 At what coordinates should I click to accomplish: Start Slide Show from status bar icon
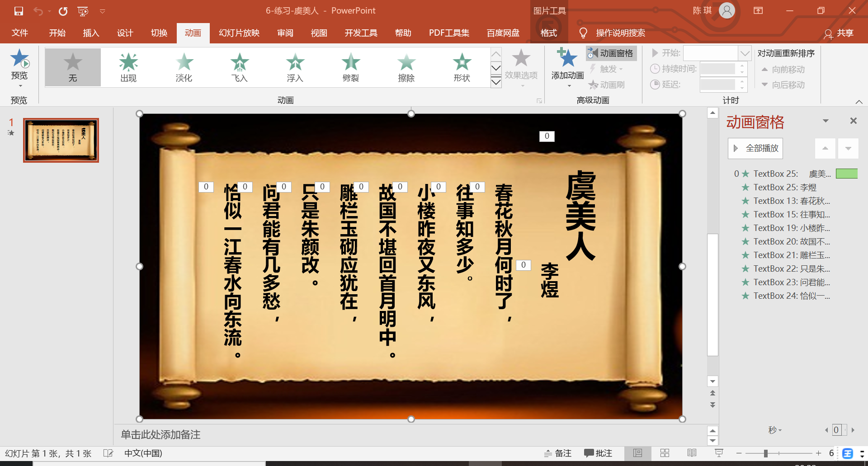(x=719, y=453)
